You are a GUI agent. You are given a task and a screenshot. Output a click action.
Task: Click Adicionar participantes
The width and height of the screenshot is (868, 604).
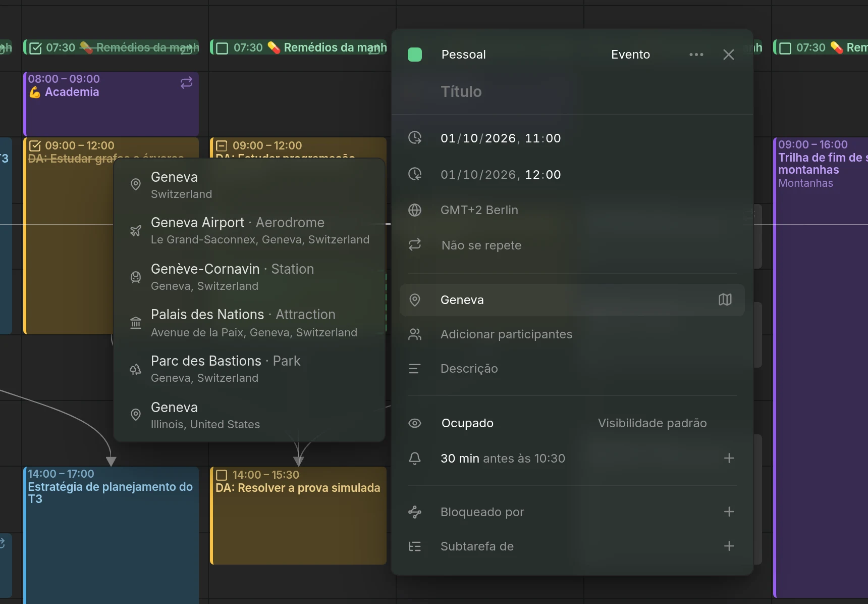pos(506,334)
